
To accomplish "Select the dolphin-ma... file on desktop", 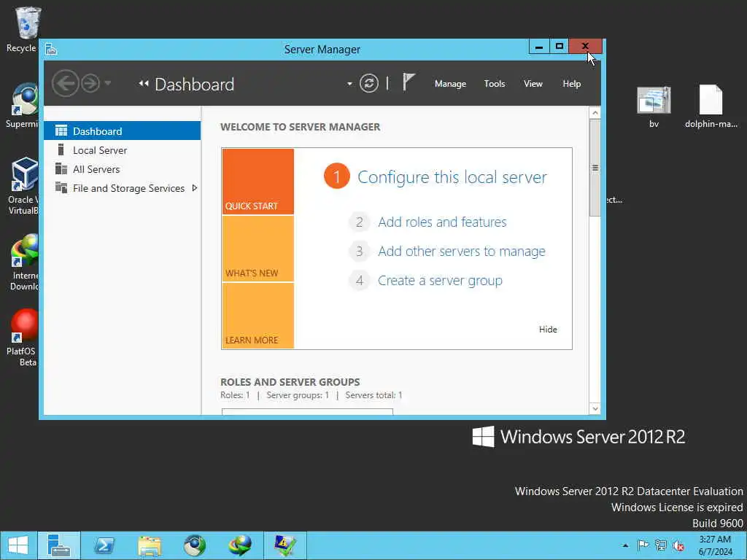I will (x=711, y=106).
